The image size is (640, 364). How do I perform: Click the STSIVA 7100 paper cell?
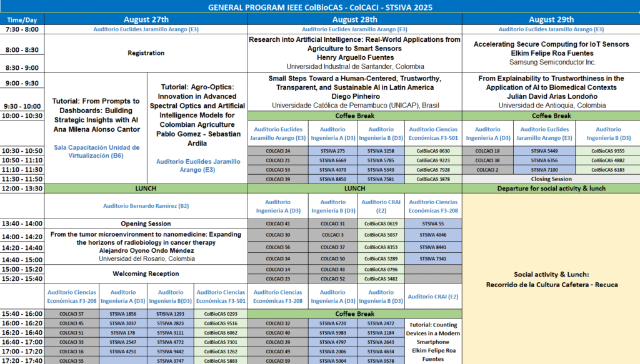click(544, 170)
